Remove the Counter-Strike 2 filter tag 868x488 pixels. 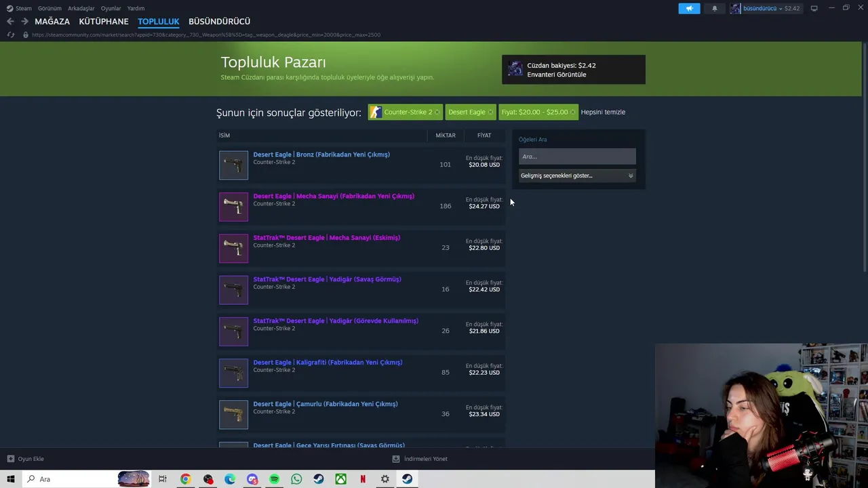[x=437, y=113]
